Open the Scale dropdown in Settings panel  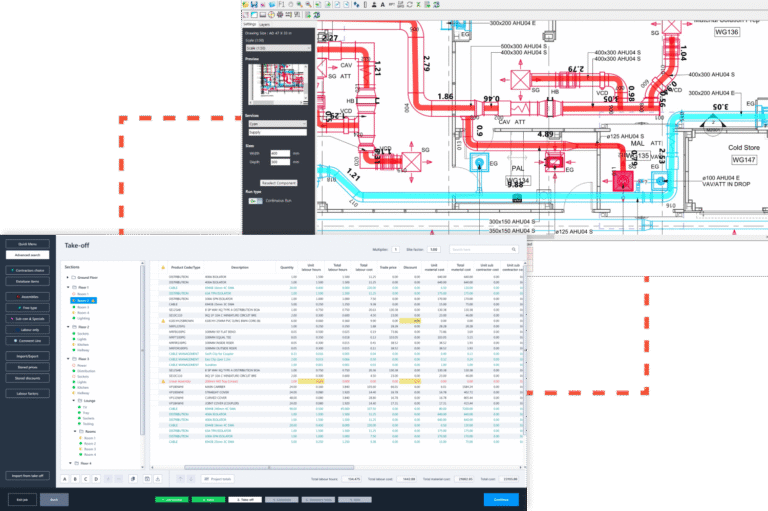tap(278, 48)
